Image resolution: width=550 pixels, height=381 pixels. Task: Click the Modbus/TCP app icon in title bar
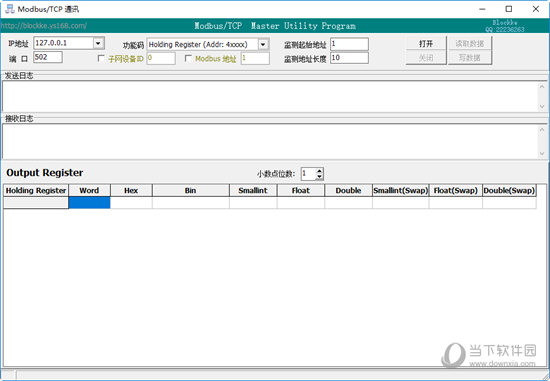pyautogui.click(x=9, y=9)
